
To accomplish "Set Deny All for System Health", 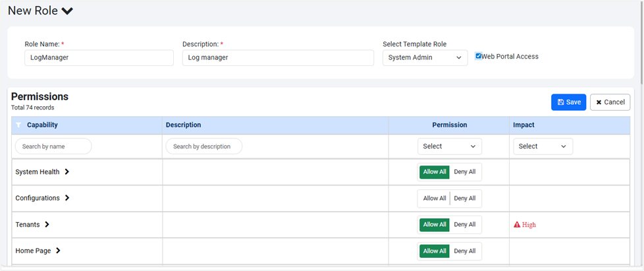I will click(465, 172).
